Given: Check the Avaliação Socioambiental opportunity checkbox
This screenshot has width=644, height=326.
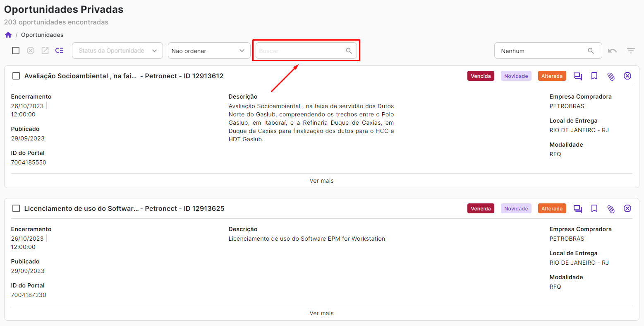Looking at the screenshot, I should (x=16, y=76).
